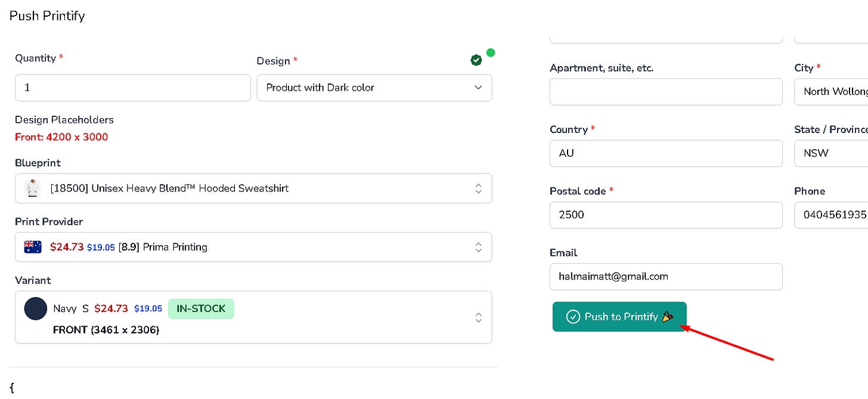Viewport: 868px width, 399px height.
Task: Click the hooded sweatshirt thumbnail icon
Action: click(33, 188)
